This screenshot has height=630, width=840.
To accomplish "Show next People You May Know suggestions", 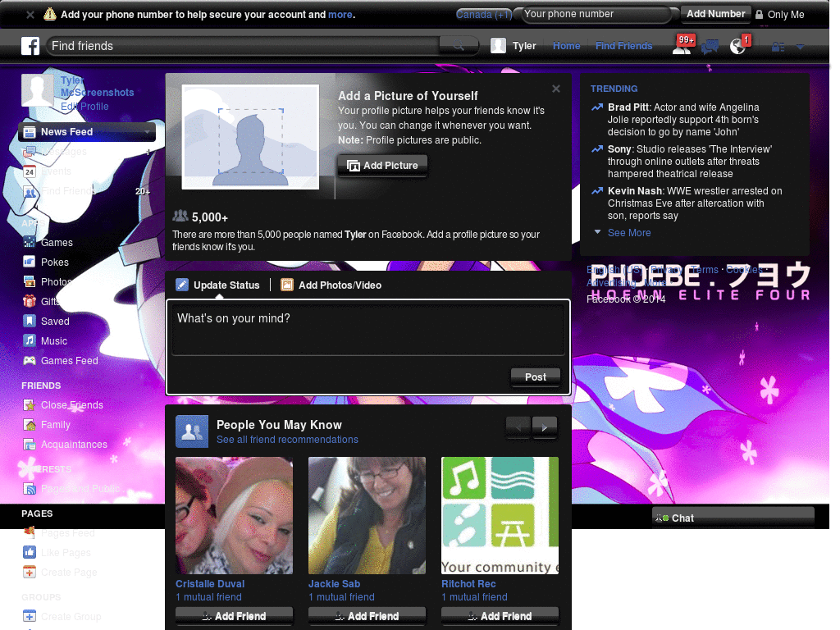I will coord(545,427).
